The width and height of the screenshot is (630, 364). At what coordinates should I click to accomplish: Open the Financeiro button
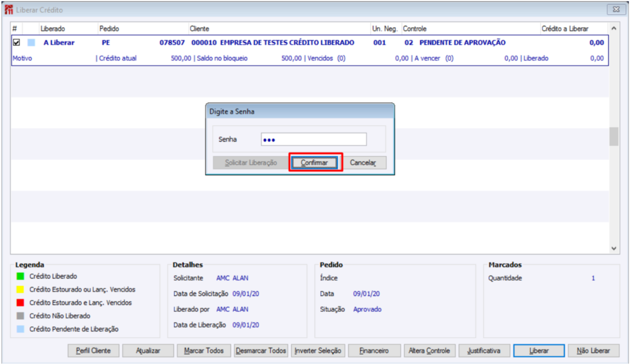click(374, 350)
